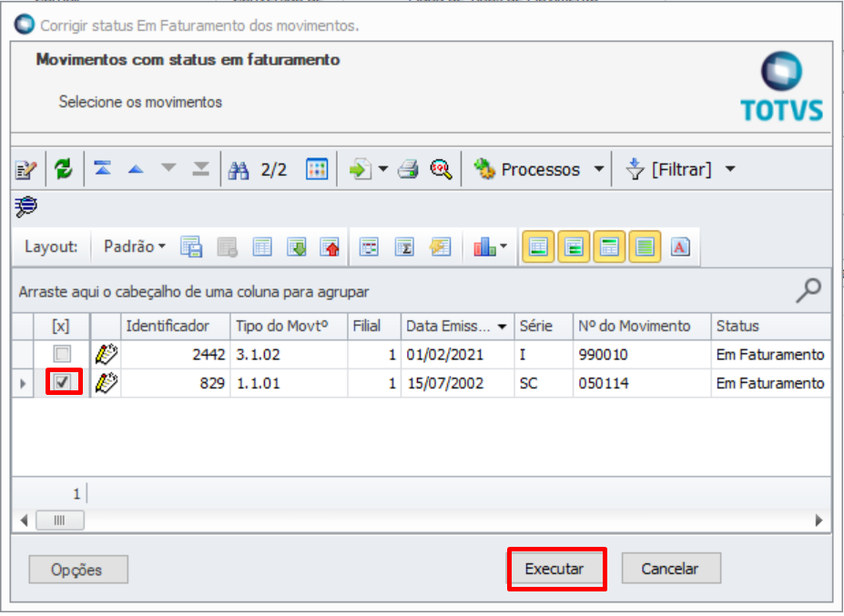Click the Opções button
The image size is (844, 616).
78,570
